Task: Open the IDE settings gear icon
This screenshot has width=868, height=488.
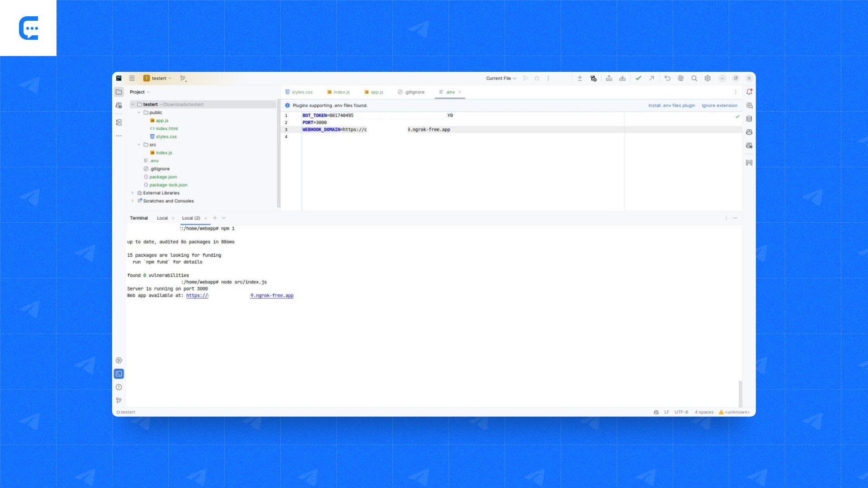Action: click(x=708, y=78)
